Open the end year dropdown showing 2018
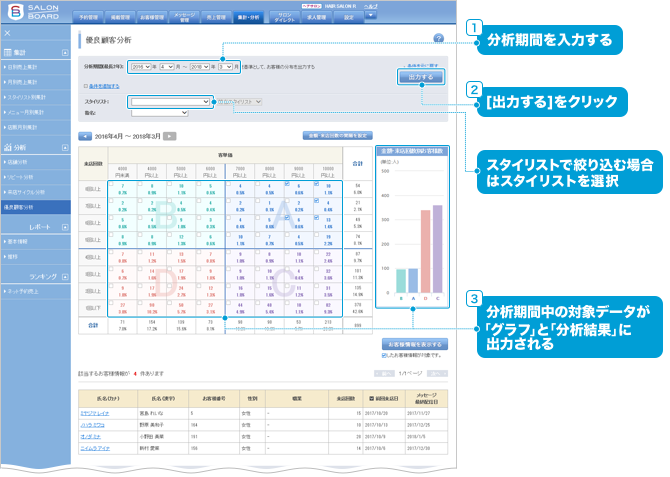This screenshot has height=477, width=670. click(200, 67)
